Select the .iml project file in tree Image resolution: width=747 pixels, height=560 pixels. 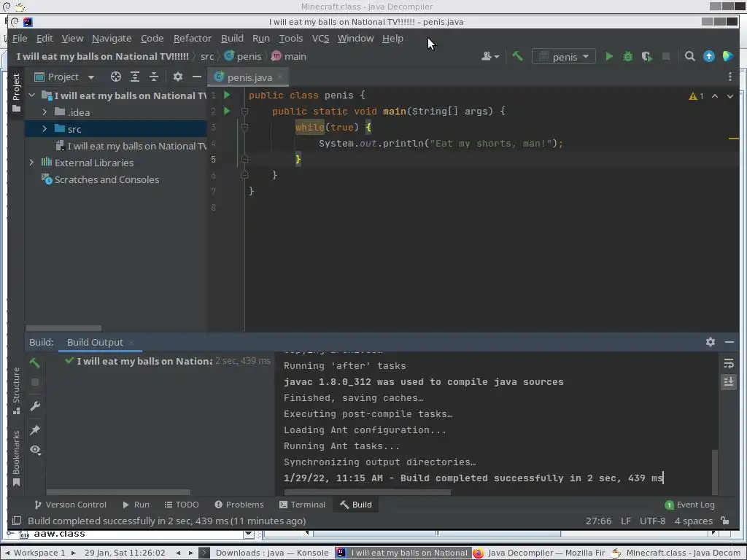131,146
